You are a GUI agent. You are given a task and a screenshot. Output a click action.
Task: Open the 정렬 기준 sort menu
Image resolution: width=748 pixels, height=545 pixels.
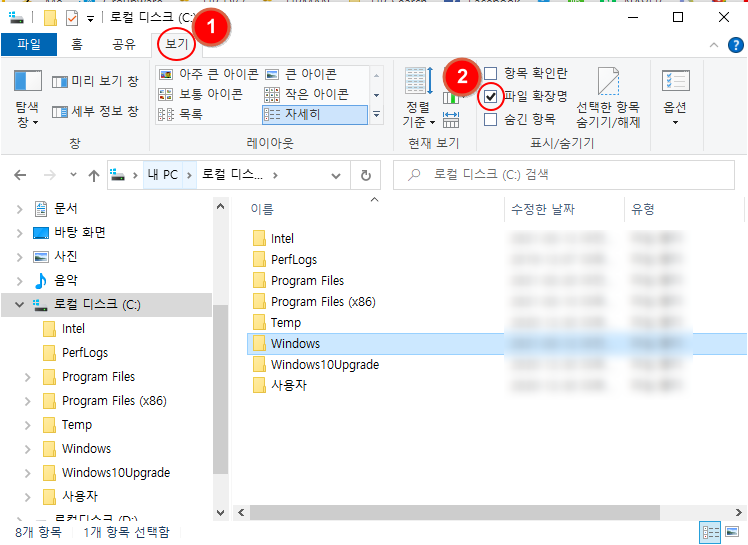[419, 98]
